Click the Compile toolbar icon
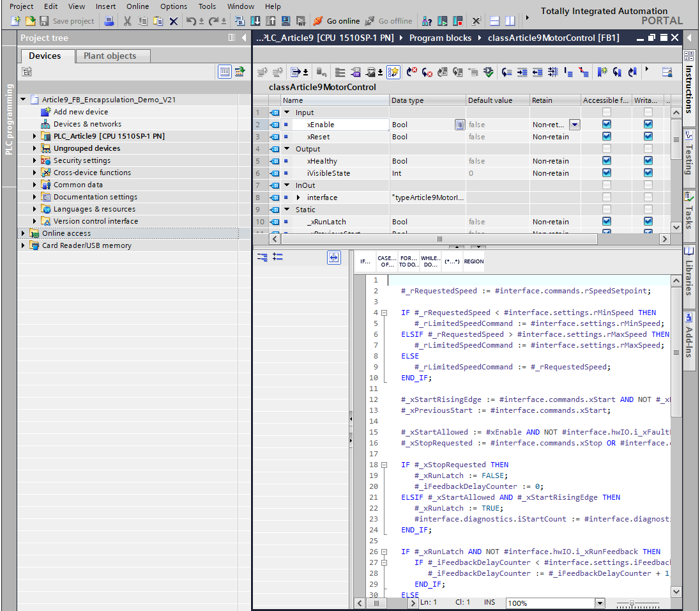 click(240, 20)
